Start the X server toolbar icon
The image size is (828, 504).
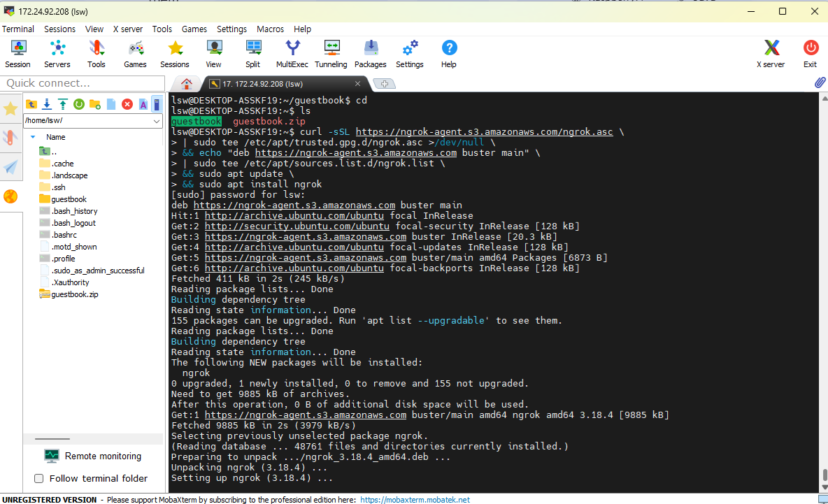click(x=771, y=55)
